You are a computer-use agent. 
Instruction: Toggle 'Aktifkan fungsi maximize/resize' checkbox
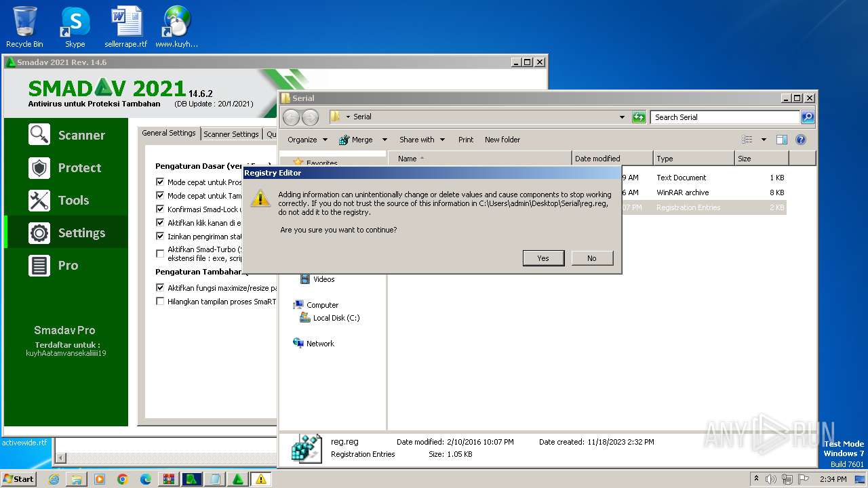point(160,288)
